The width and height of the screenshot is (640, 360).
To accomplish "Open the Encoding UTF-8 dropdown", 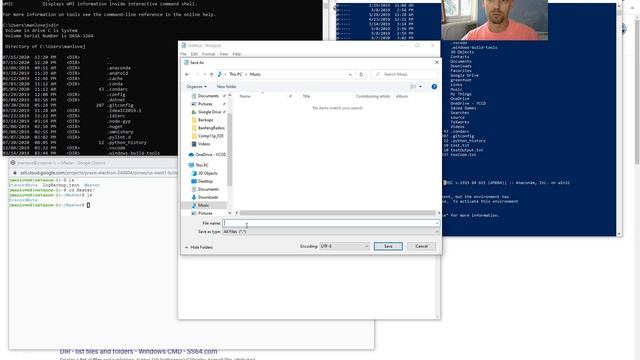I will click(344, 246).
